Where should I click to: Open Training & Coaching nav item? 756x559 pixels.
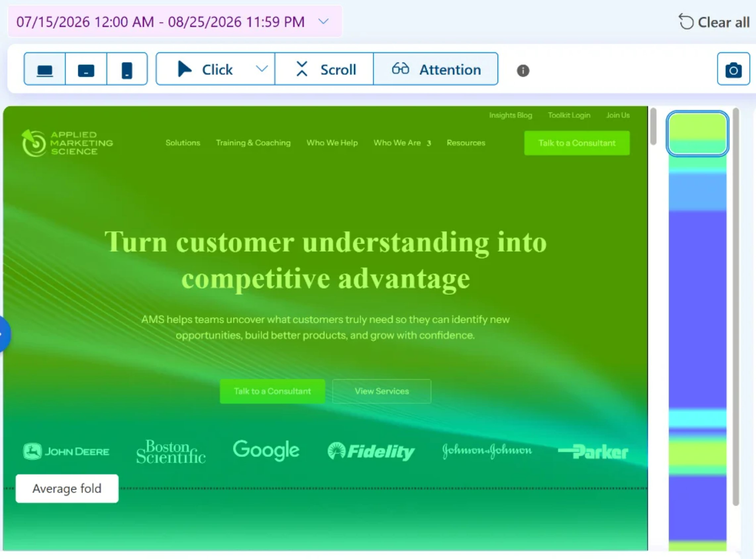(253, 143)
